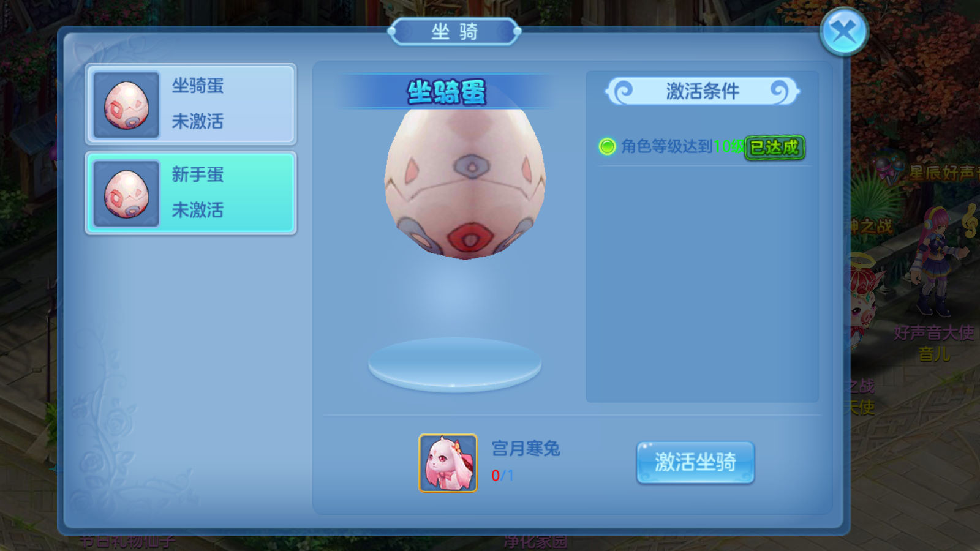Click the 宫月寒兔 item name text

coord(526,449)
